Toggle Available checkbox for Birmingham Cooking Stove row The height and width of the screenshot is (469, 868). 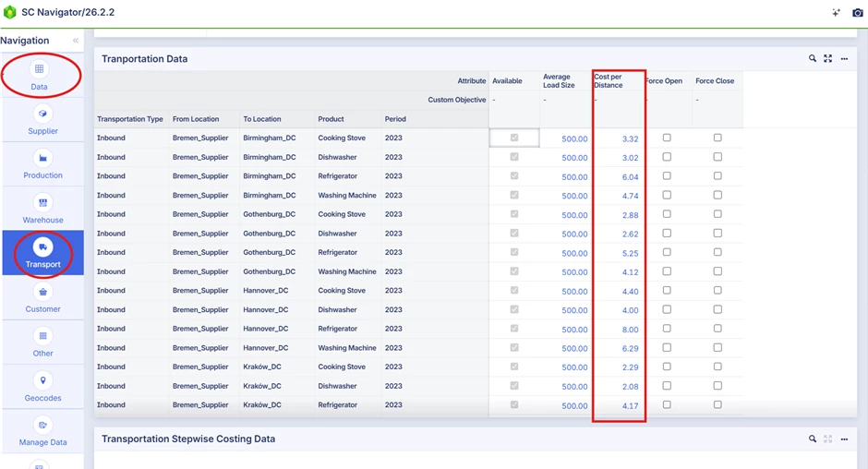pos(514,138)
